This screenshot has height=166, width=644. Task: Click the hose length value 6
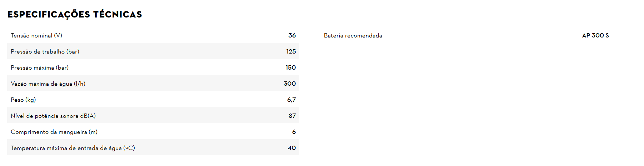(294, 132)
